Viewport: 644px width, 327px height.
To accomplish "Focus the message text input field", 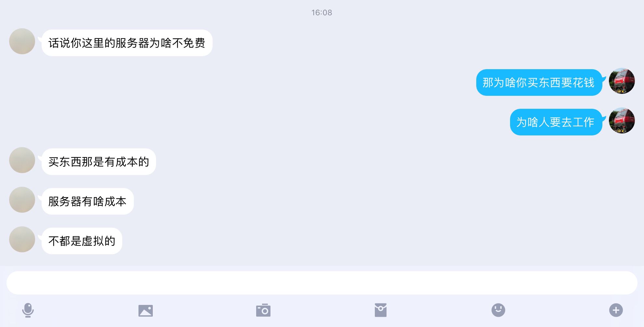I will 322,283.
